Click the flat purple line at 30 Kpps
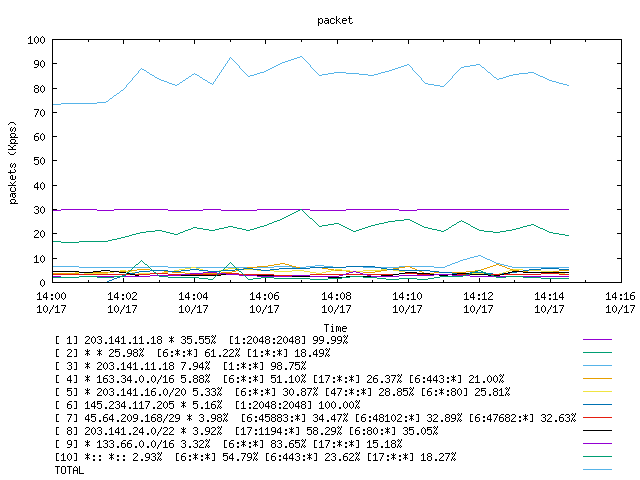The image size is (640, 480). click(x=310, y=210)
